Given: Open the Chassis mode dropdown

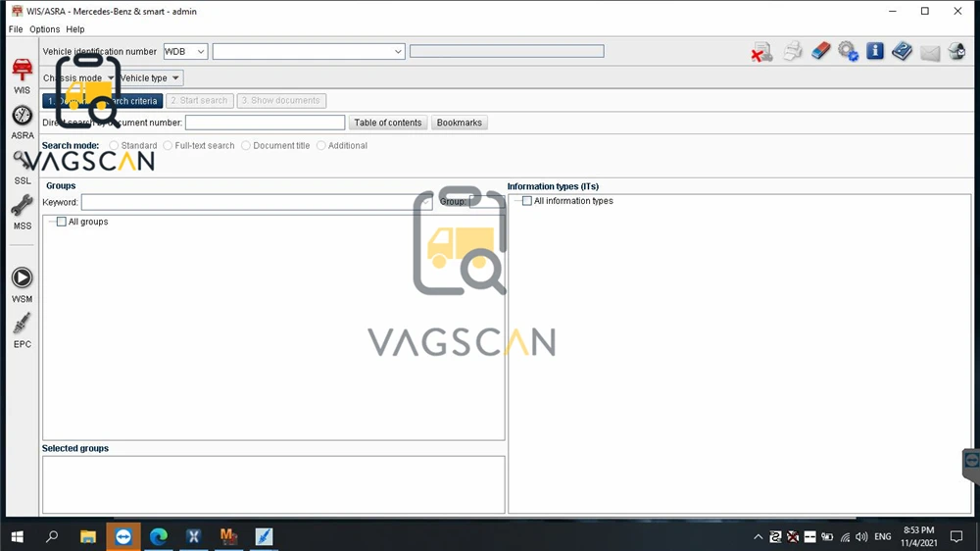Looking at the screenshot, I should coord(78,78).
